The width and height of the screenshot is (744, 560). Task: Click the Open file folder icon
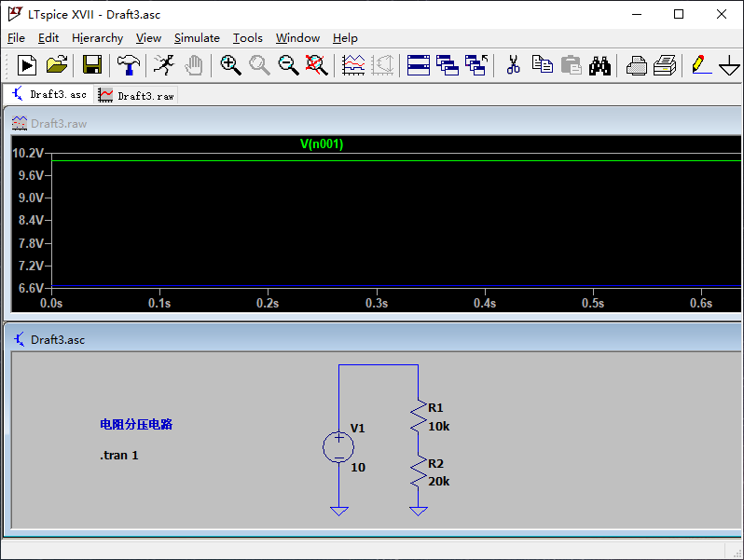click(x=57, y=65)
